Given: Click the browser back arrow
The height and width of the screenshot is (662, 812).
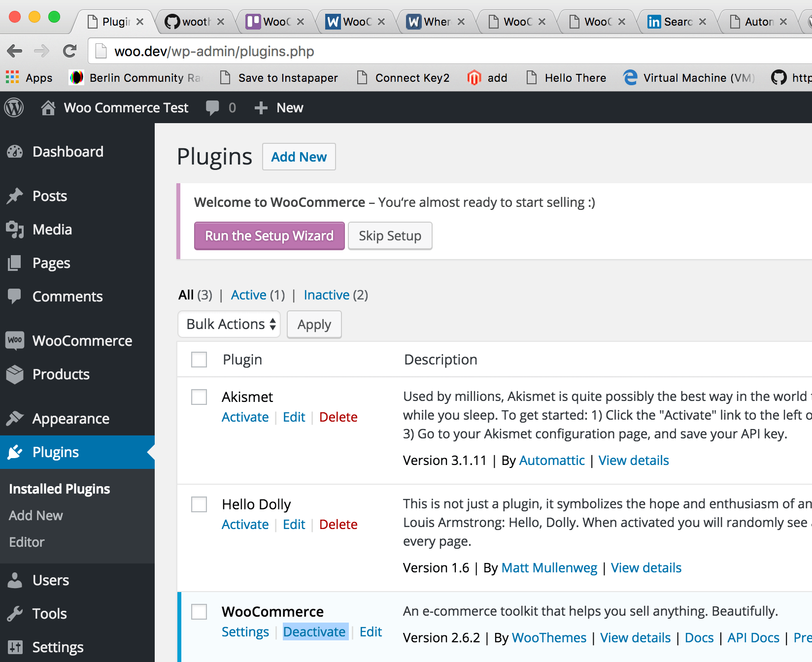Looking at the screenshot, I should (x=15, y=51).
